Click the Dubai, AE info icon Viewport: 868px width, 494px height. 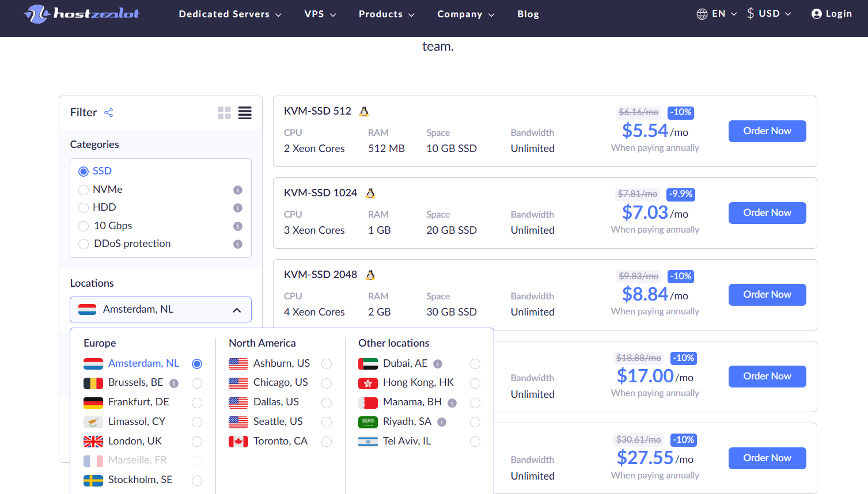click(438, 364)
